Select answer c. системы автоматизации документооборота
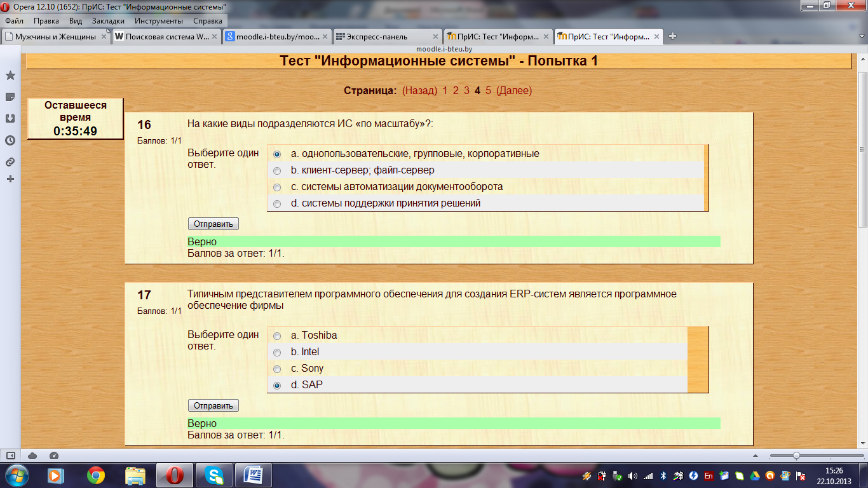Image resolution: width=868 pixels, height=488 pixels. (x=276, y=187)
